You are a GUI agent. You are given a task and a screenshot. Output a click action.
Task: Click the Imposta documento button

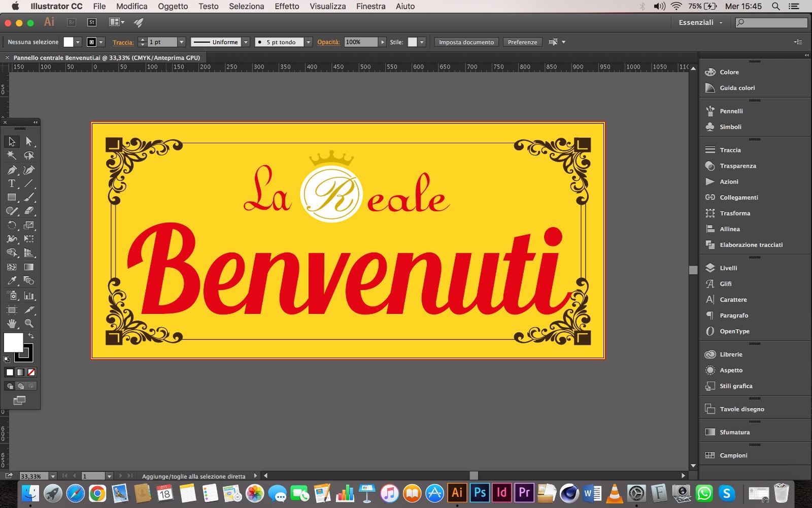[466, 42]
